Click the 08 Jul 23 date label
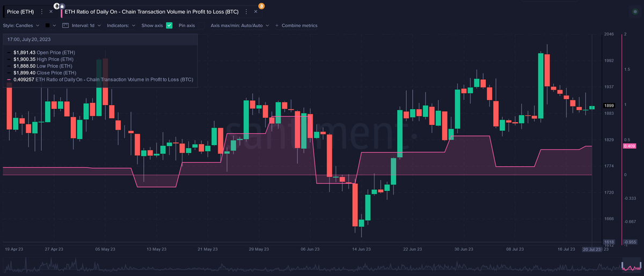The image size is (644, 276). tap(515, 249)
